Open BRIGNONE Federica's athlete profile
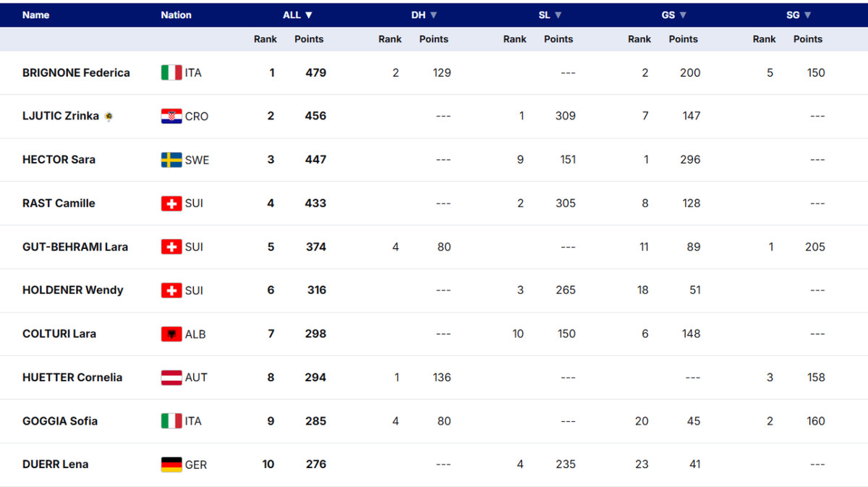868x487 pixels. pos(76,72)
